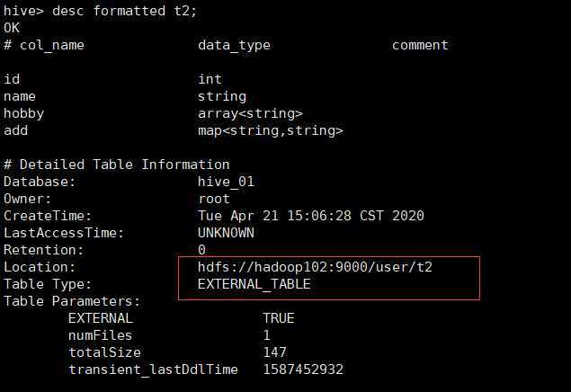Click the data_type column header
Image resolution: width=571 pixels, height=392 pixels.
234,46
